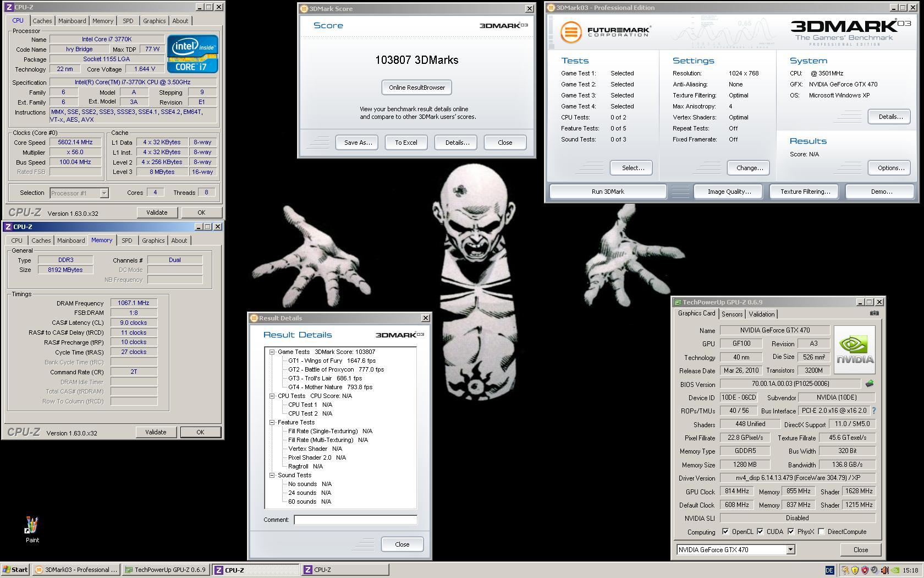
Task: Click To Excel button
Action: point(406,143)
